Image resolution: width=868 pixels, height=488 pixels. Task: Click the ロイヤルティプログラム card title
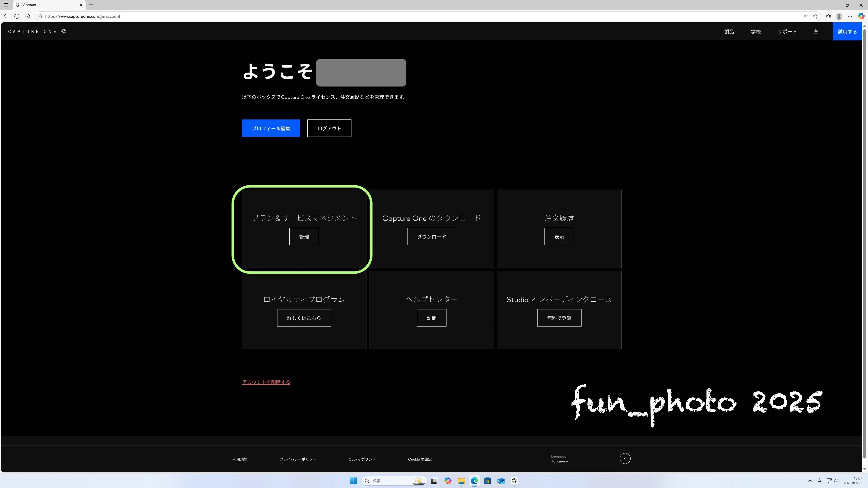[304, 299]
